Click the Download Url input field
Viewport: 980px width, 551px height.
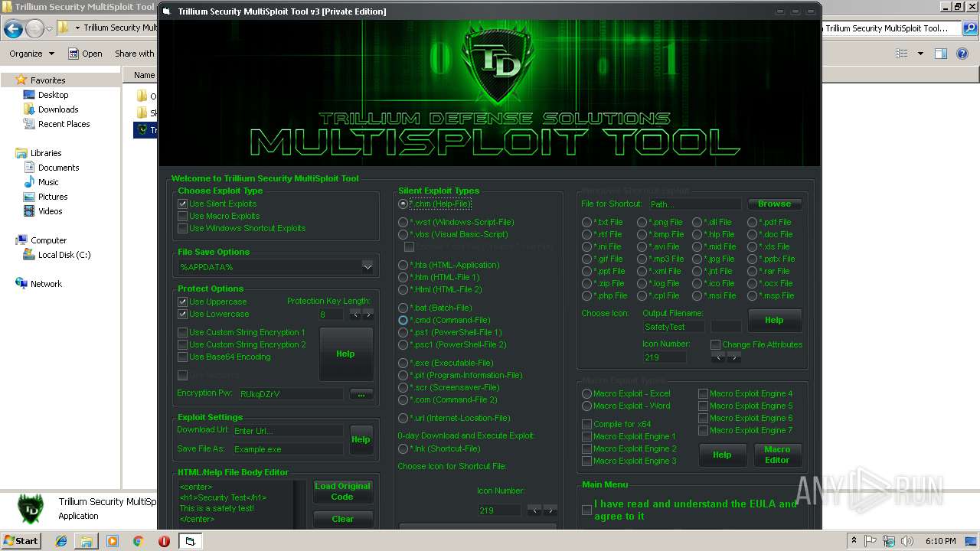point(288,431)
